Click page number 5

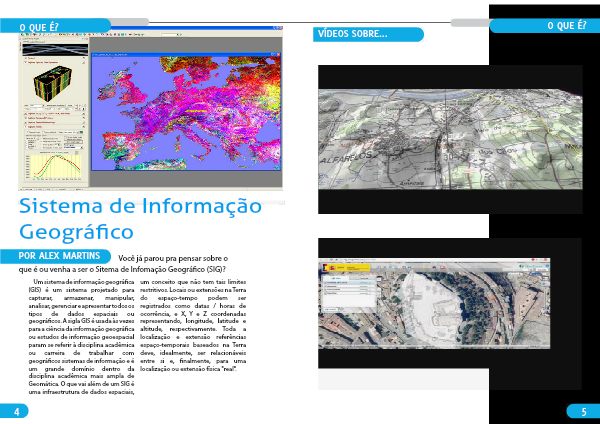(584, 412)
